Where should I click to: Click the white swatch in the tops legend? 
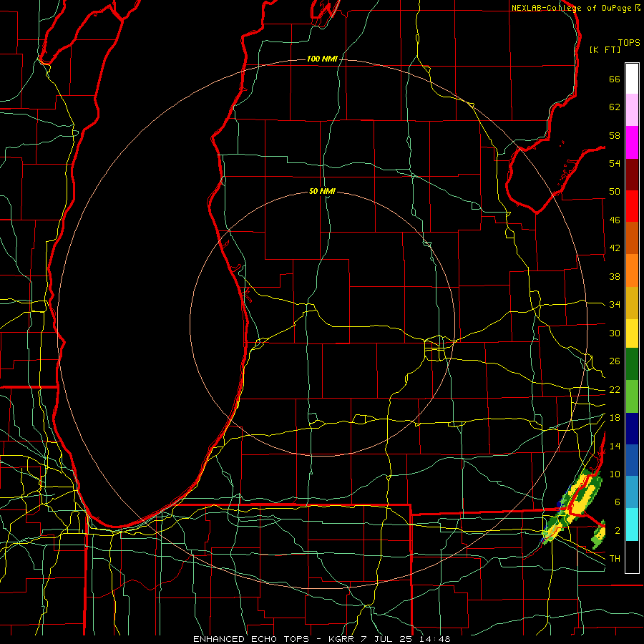pyautogui.click(x=632, y=79)
